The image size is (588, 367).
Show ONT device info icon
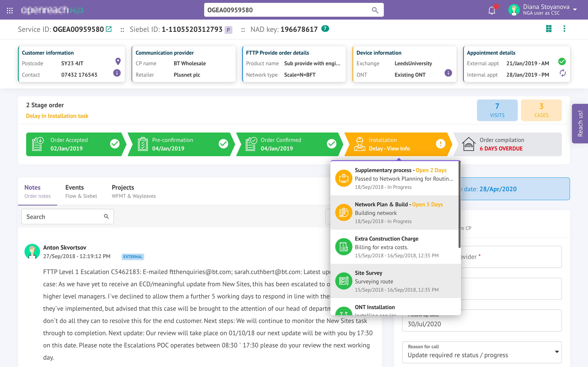448,73
